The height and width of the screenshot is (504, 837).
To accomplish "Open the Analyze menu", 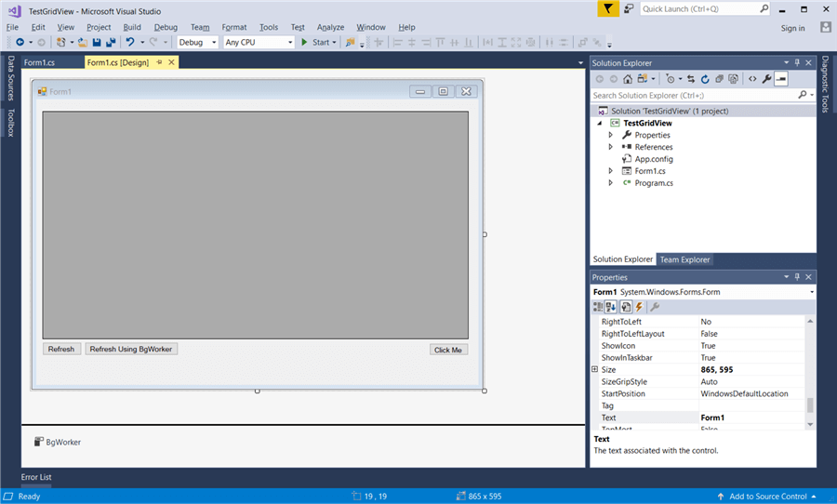I will coord(330,27).
